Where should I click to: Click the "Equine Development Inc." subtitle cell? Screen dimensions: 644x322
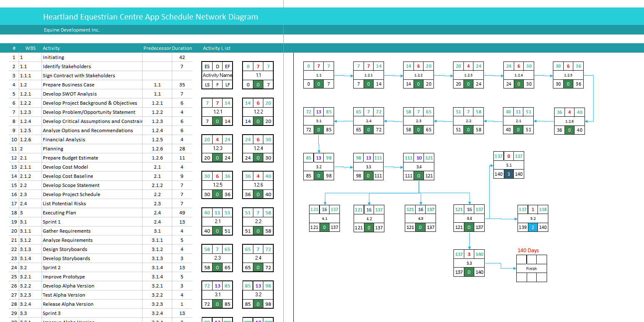72,30
